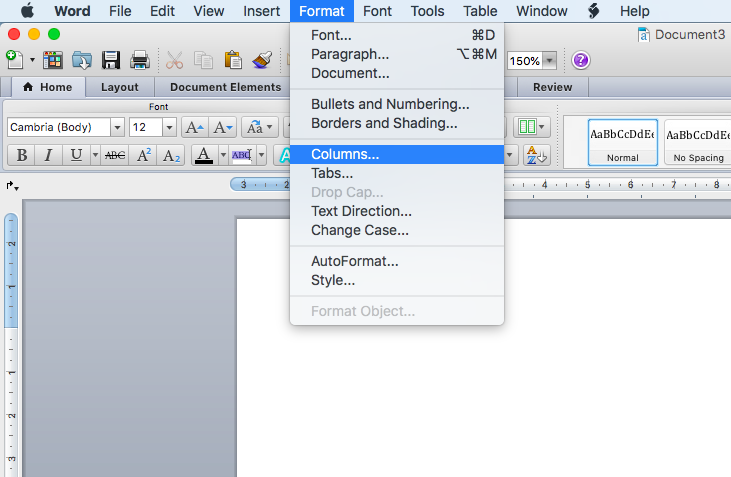Switch to the Layout ribbon tab
The image size is (731, 477).
119,87
